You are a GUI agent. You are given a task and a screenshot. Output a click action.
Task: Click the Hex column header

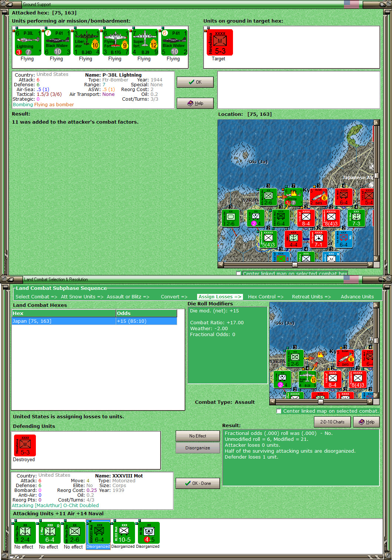click(64, 313)
